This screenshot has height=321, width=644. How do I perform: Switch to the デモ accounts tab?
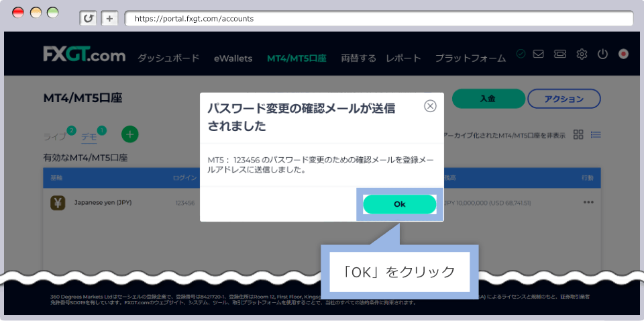(x=89, y=137)
